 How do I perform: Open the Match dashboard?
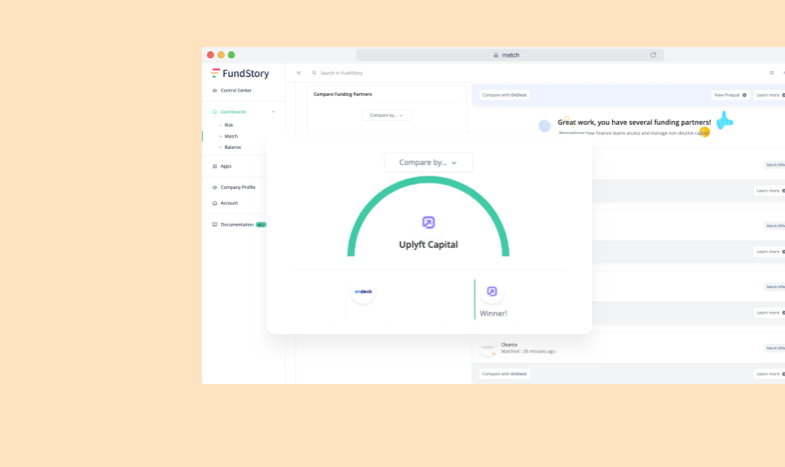[x=231, y=136]
